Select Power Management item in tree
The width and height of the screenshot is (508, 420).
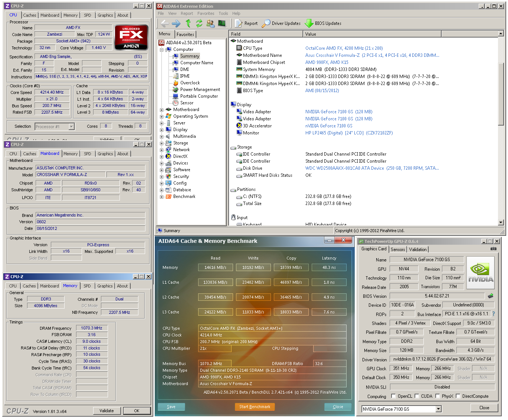(196, 89)
